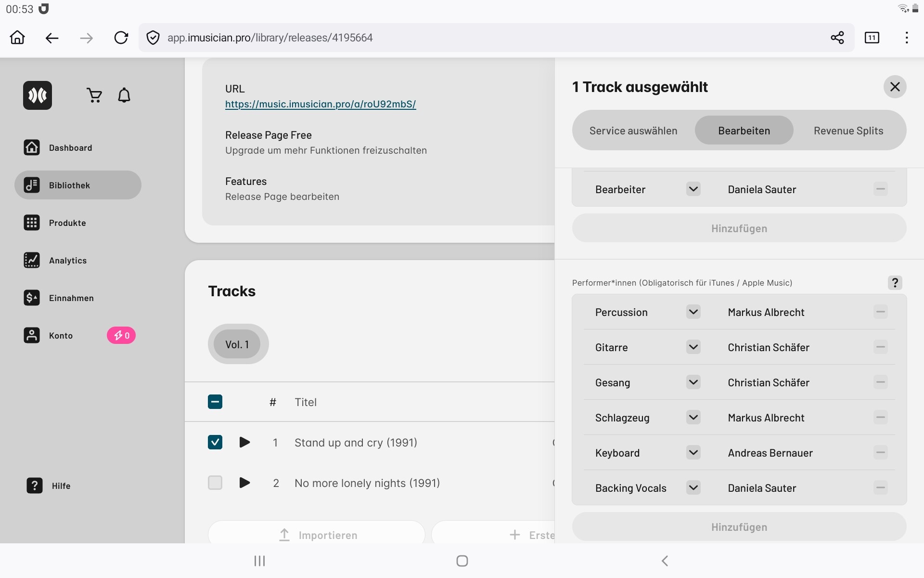Open the performer help question mark
Screen dimensions: 924x578
[x=895, y=283]
